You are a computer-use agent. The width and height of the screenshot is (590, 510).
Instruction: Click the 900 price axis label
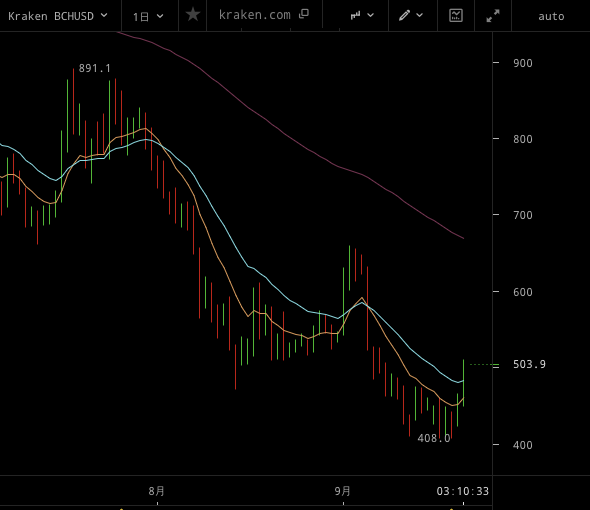523,63
